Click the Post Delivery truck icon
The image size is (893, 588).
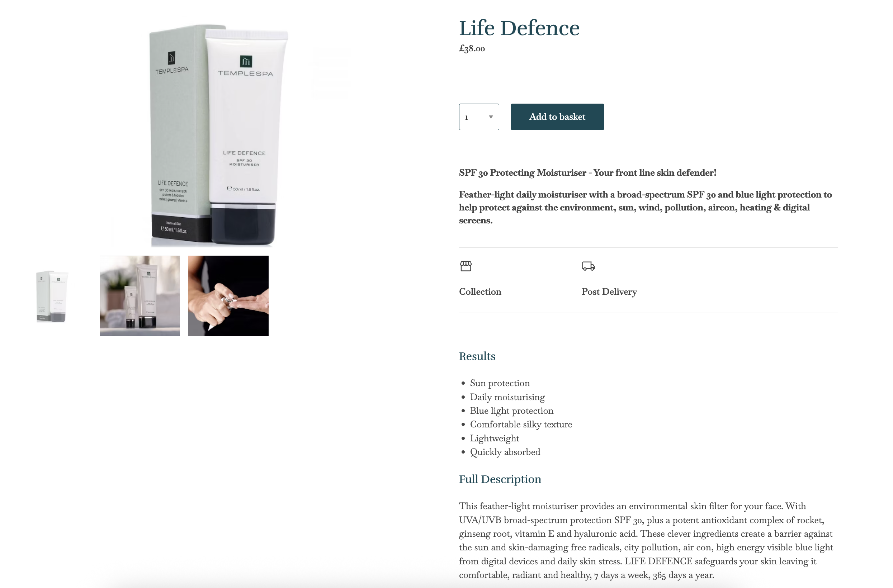pos(588,266)
